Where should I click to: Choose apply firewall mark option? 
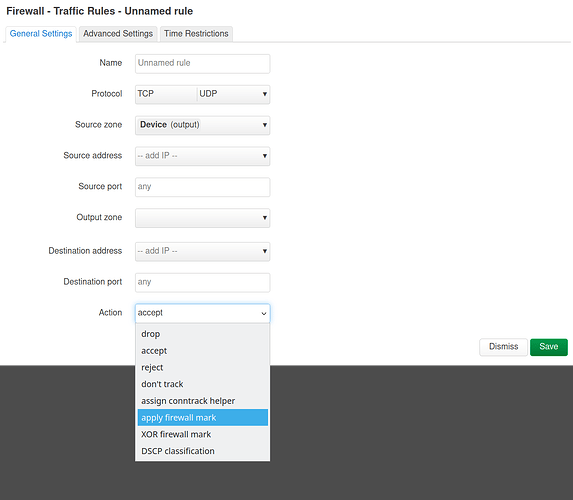(x=202, y=417)
